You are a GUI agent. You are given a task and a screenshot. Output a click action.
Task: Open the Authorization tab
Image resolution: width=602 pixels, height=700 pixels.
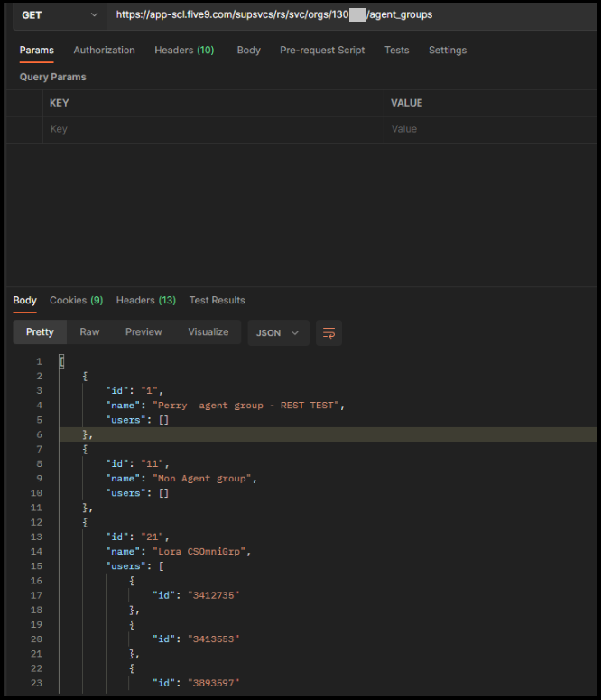click(104, 50)
